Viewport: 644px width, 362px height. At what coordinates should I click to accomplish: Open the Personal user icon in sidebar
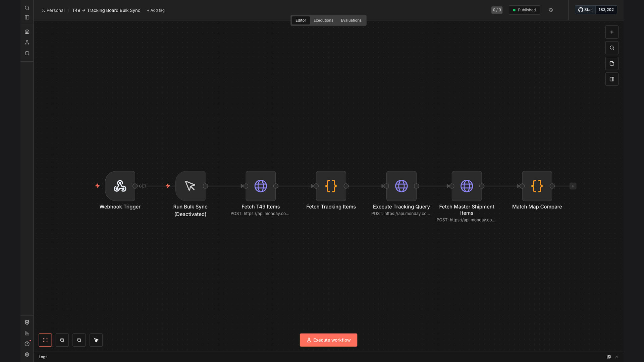pyautogui.click(x=27, y=43)
